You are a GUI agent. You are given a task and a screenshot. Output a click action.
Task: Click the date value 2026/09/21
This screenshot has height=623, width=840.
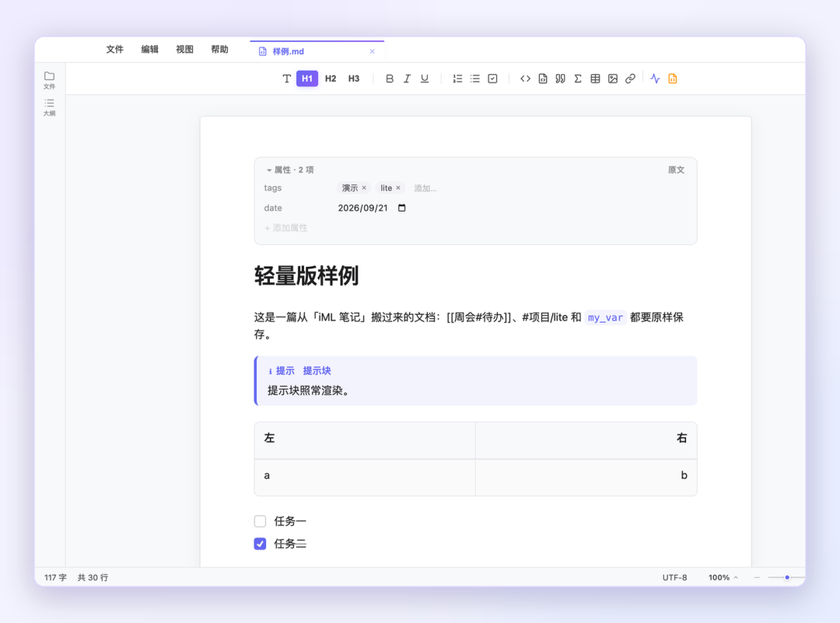point(362,208)
